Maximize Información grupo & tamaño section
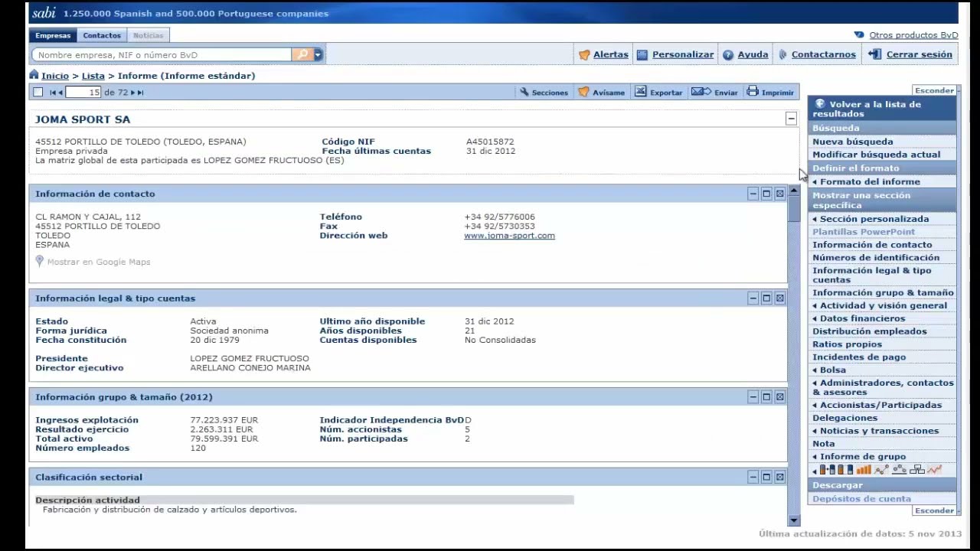This screenshot has width=980, height=551. coord(766,396)
